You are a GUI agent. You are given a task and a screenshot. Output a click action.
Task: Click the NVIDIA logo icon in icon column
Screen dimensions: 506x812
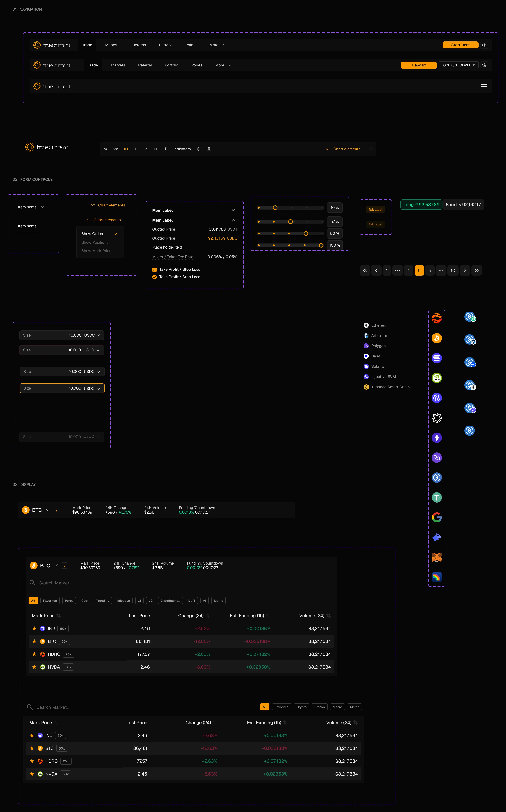click(x=437, y=378)
